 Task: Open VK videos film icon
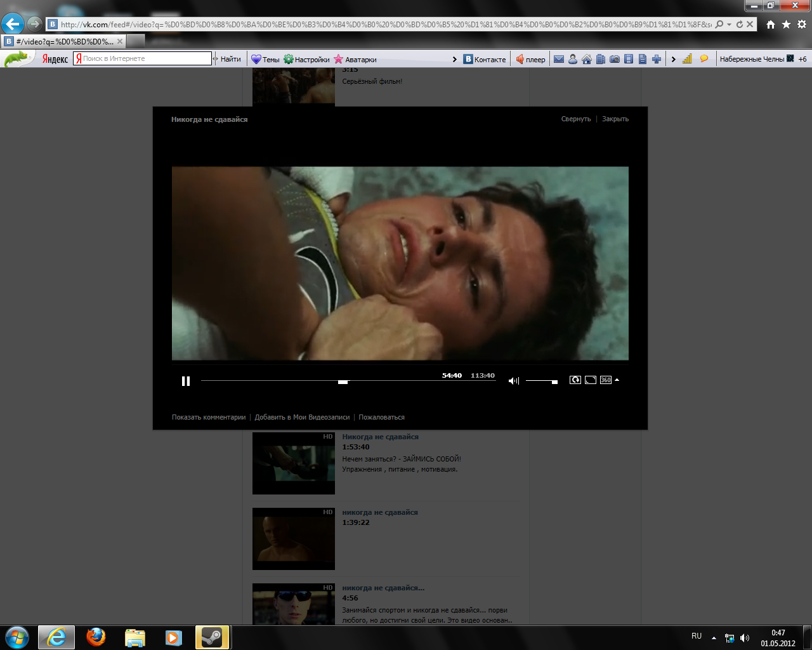[629, 59]
